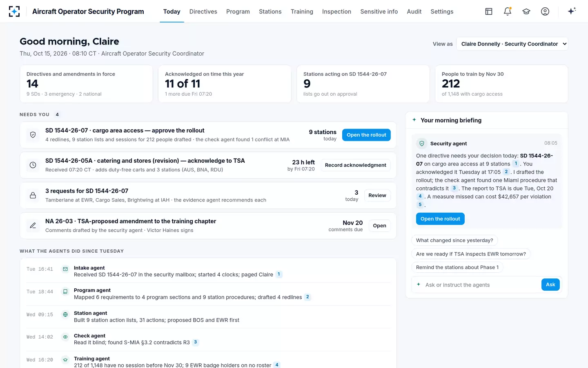Screen dimensions: 588x368
Task: Go to the Inspection tab
Action: point(336,11)
